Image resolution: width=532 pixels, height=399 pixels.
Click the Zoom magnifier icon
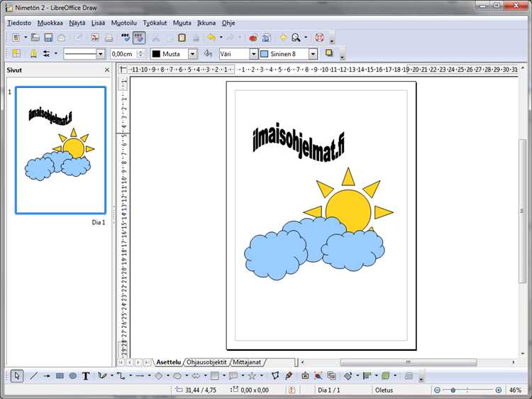pos(297,38)
